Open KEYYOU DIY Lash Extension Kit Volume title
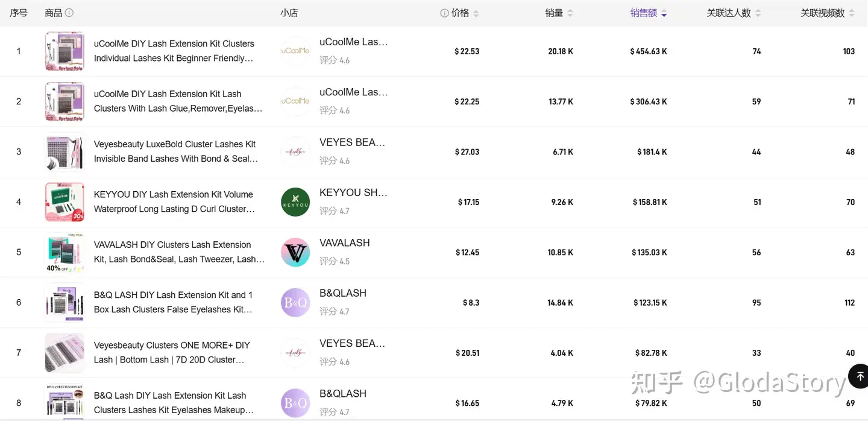This screenshot has height=421, width=868. 175,202
